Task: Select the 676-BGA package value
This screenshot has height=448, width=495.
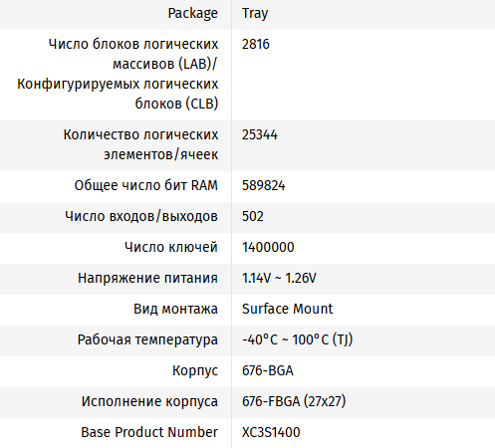Action: pos(268,370)
